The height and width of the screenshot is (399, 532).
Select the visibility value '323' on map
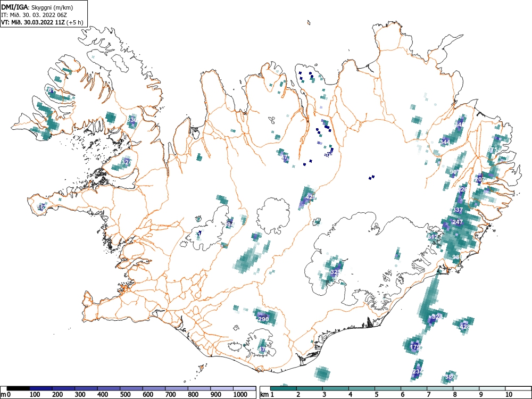438,317
